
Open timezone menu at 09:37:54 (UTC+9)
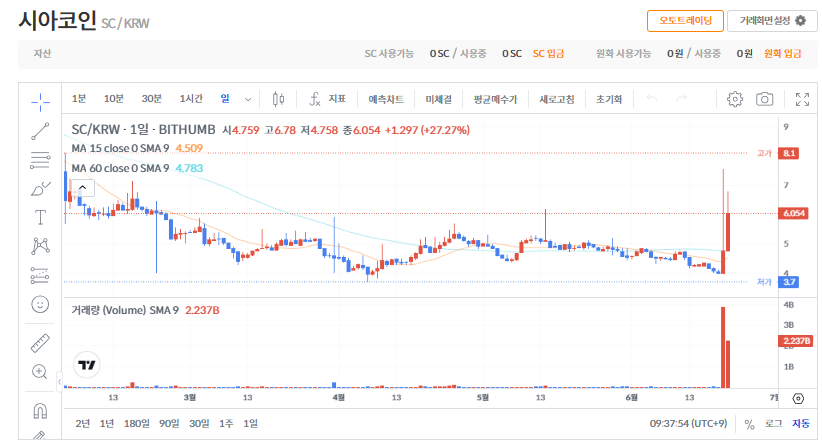688,424
